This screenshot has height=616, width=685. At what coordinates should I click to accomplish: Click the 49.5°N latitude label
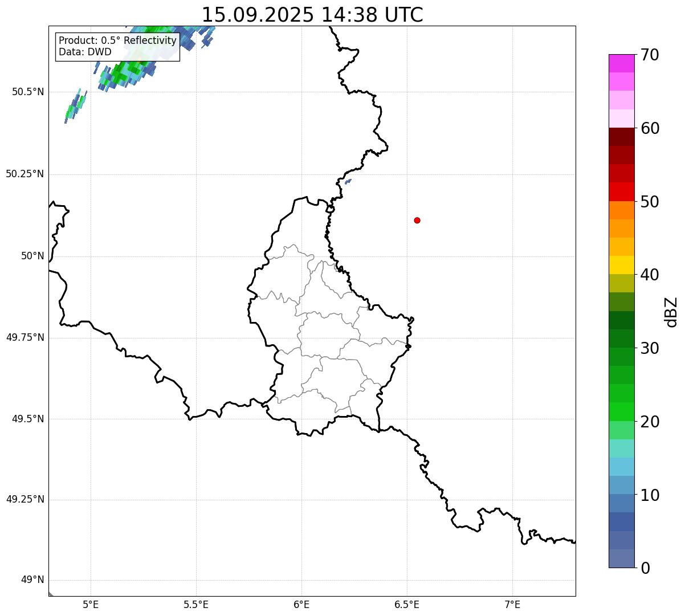[x=28, y=419]
